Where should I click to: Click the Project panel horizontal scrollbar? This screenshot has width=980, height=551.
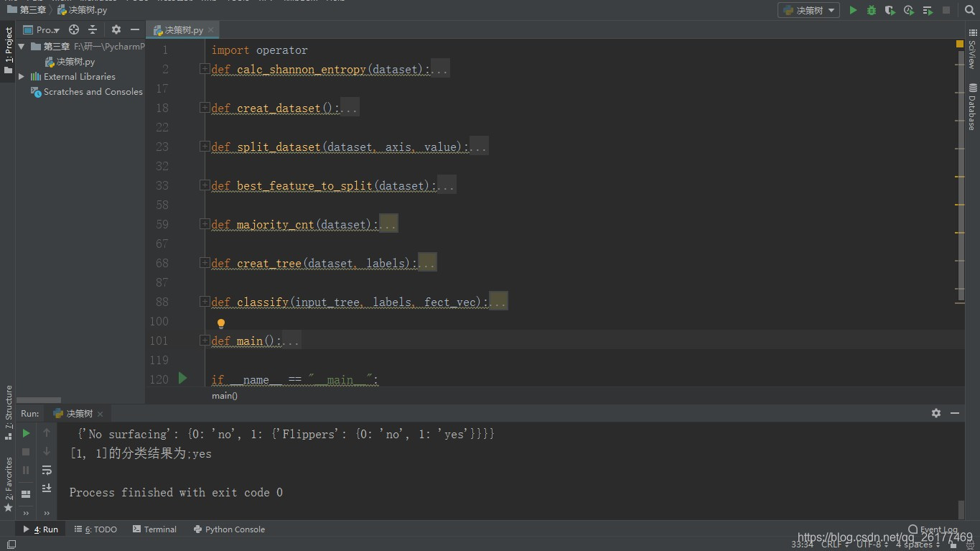39,400
